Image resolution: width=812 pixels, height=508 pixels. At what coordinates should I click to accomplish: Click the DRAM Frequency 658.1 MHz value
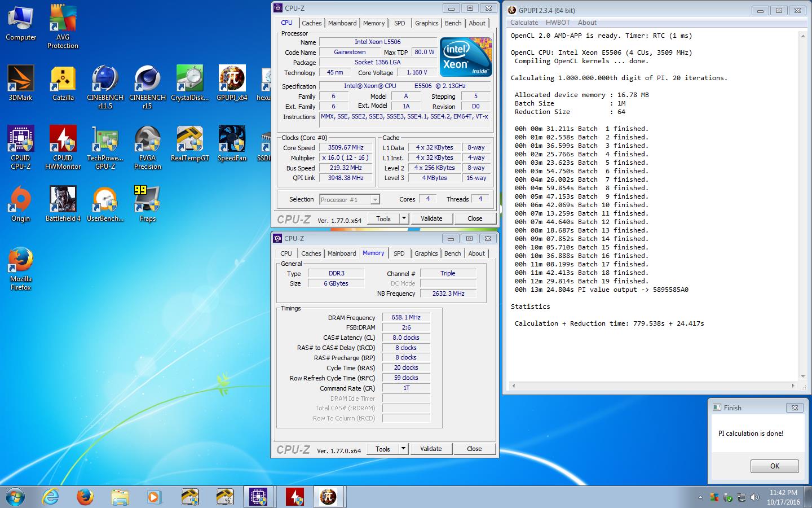coord(406,317)
